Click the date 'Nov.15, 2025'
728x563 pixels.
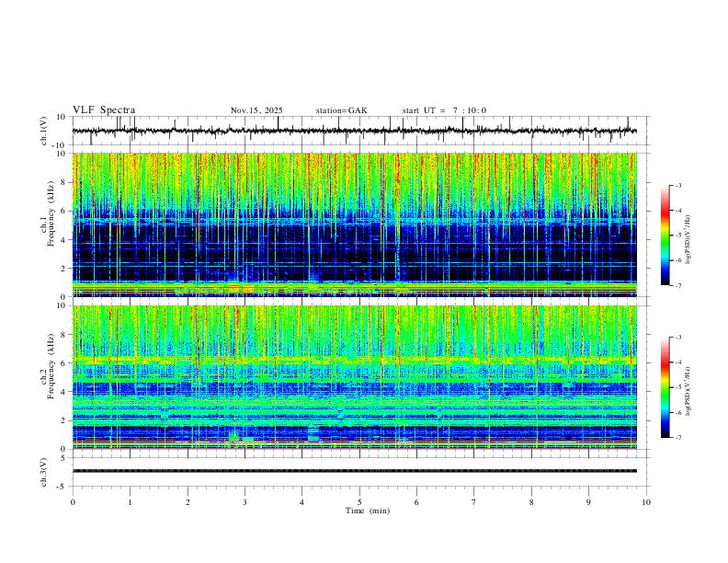pos(256,110)
